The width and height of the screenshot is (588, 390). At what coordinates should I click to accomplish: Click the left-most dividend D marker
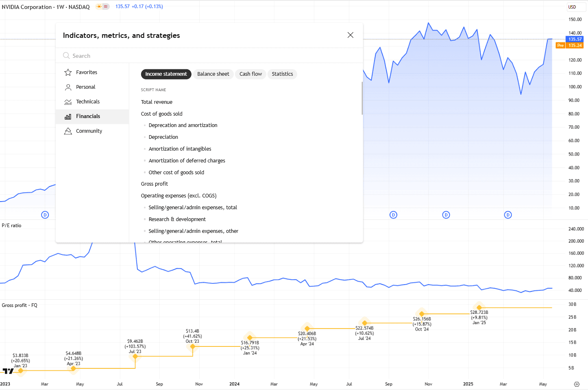tap(45, 215)
